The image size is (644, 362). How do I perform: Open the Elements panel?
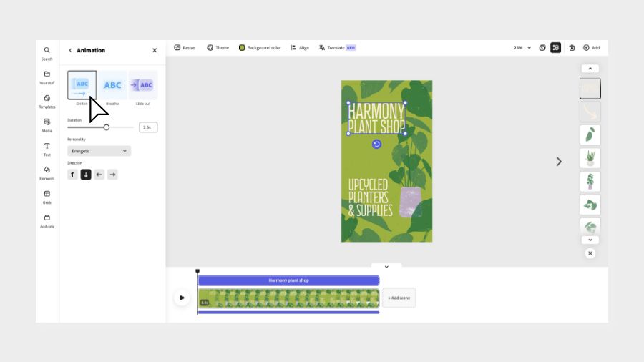tap(47, 173)
